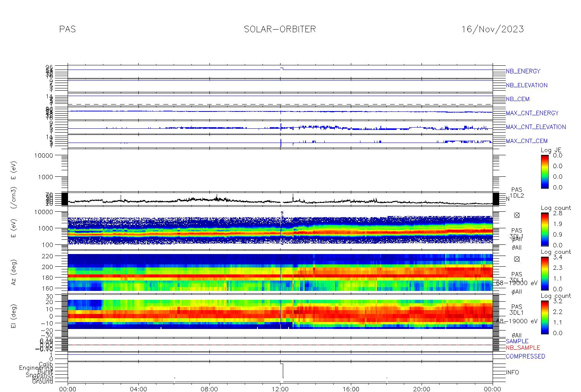Viewport: 581px width, 392px height.
Task: Click the 2.8 value on the color scale
Action: 558,213
